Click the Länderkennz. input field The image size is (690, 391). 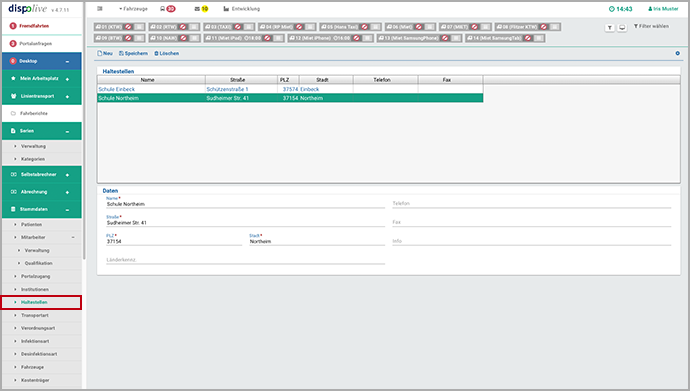pyautogui.click(x=245, y=260)
